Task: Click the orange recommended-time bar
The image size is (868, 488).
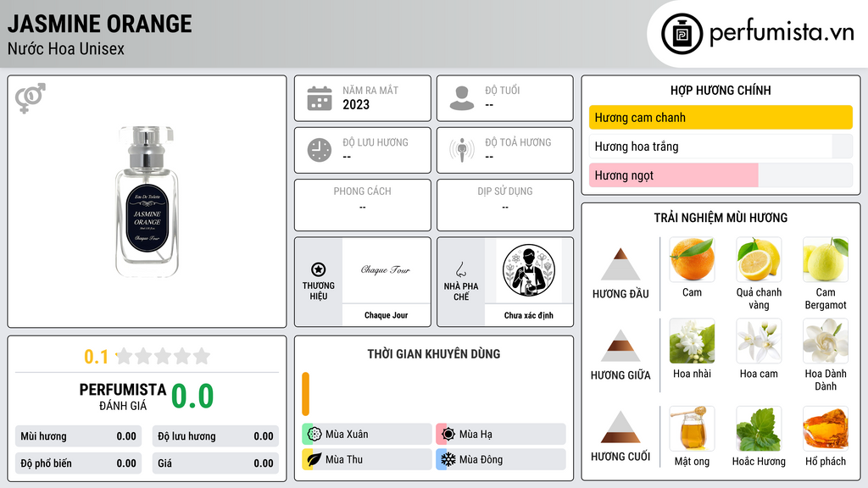Action: tap(305, 394)
